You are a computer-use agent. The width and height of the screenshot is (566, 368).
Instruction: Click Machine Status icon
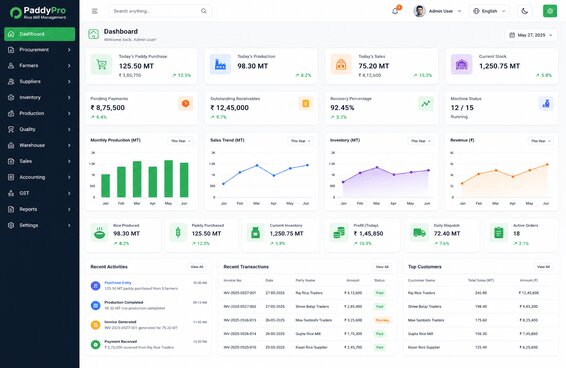[x=546, y=104]
